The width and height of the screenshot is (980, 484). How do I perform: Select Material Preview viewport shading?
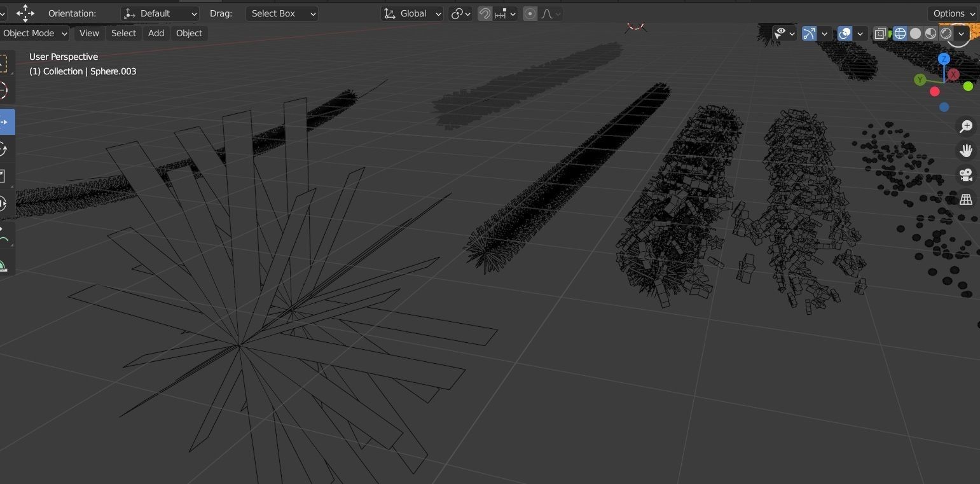point(930,34)
